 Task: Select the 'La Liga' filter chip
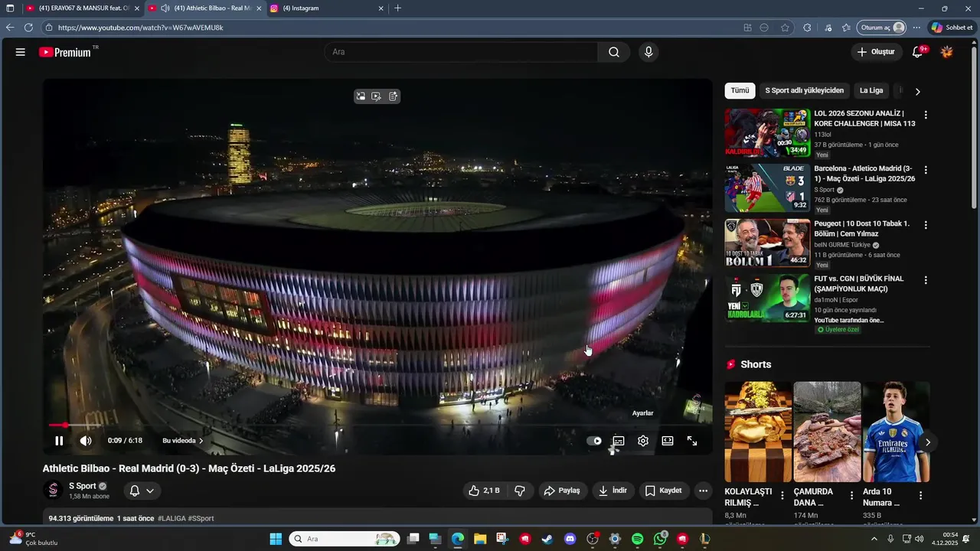point(871,90)
